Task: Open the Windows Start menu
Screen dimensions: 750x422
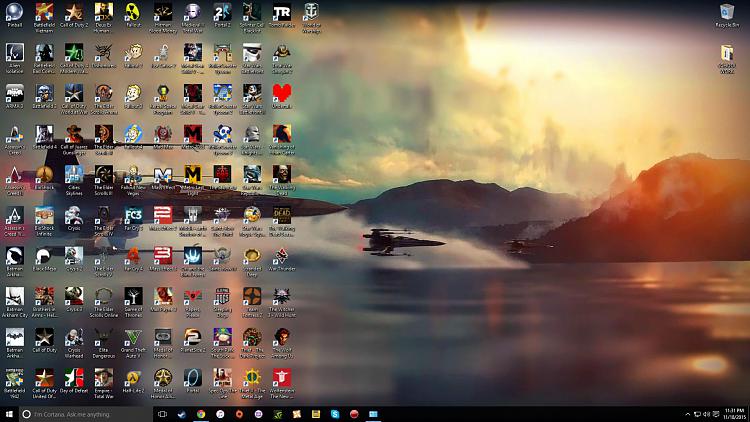Action: [9, 414]
